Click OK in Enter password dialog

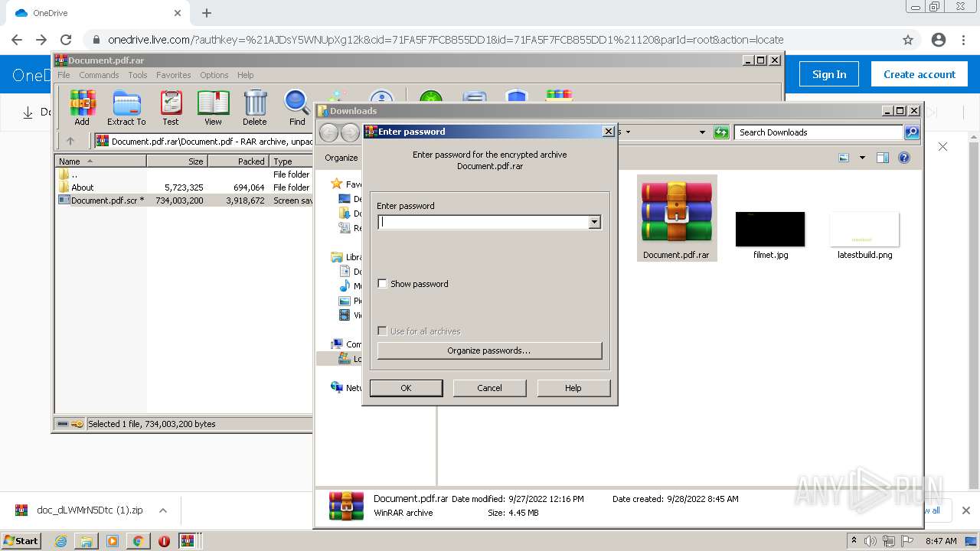coord(406,388)
